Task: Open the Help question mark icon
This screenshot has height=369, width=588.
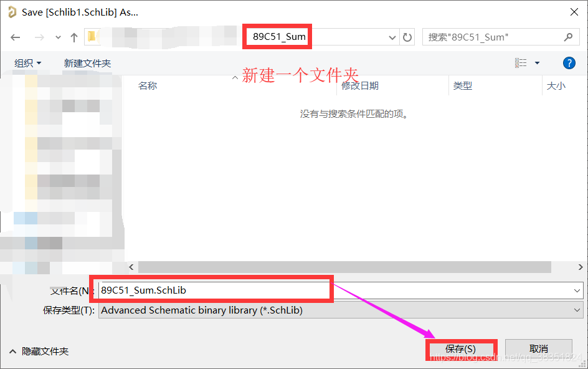Action: tap(569, 63)
